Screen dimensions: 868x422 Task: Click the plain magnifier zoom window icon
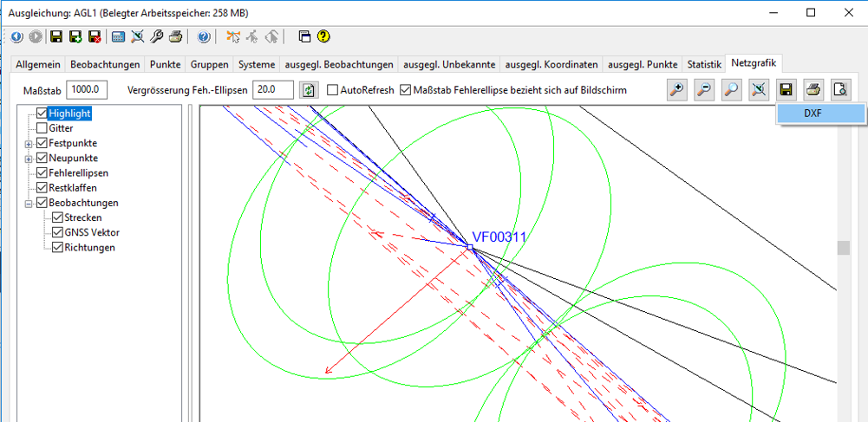731,90
